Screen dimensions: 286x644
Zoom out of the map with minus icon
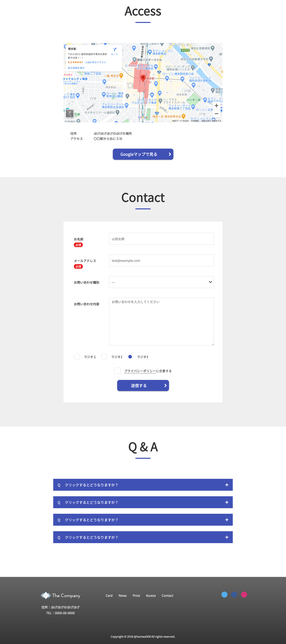click(x=216, y=114)
